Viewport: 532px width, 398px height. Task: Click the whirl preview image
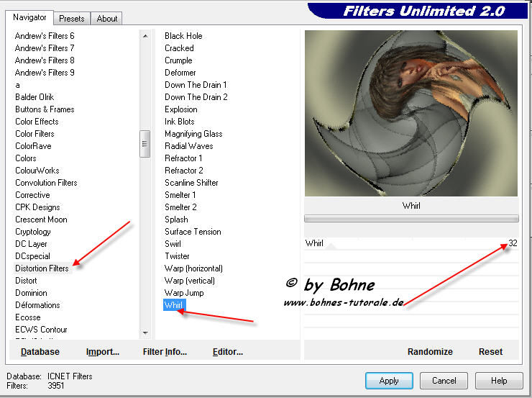[411, 113]
